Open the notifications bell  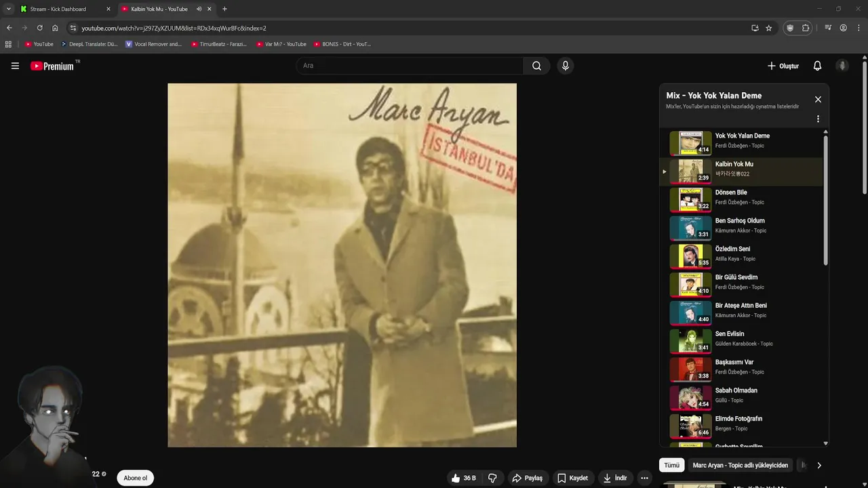817,66
